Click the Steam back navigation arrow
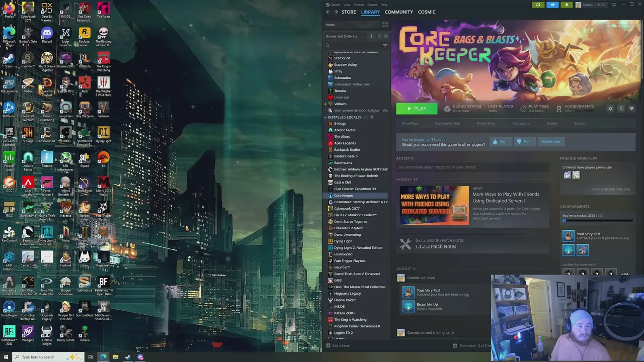644x362 pixels. [x=328, y=12]
